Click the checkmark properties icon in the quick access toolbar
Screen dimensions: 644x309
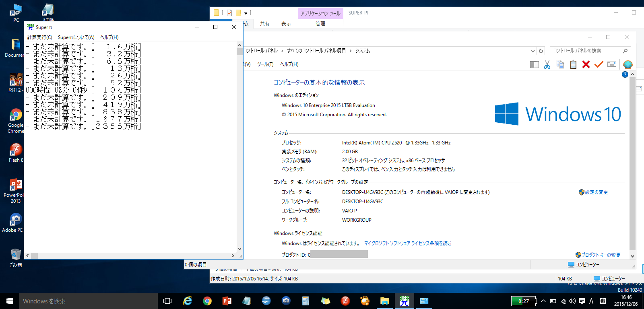(x=229, y=13)
